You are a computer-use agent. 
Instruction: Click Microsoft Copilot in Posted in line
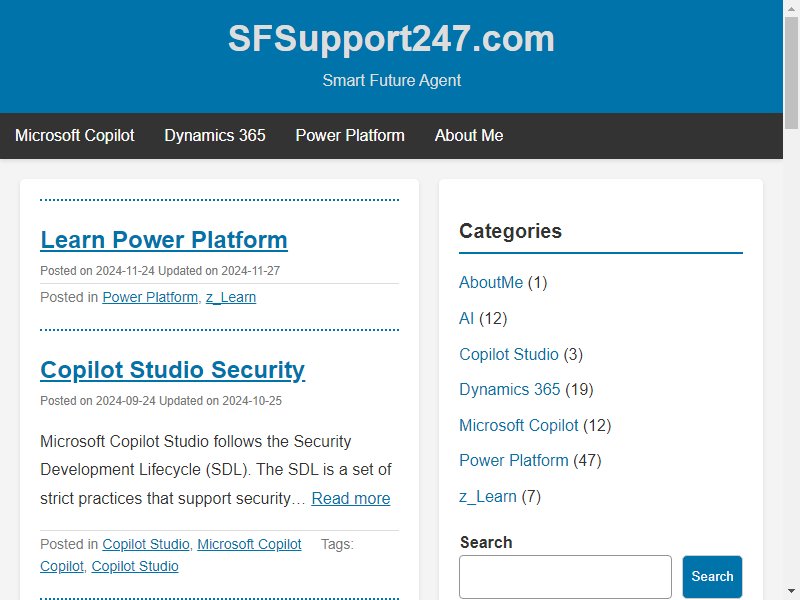(x=249, y=544)
